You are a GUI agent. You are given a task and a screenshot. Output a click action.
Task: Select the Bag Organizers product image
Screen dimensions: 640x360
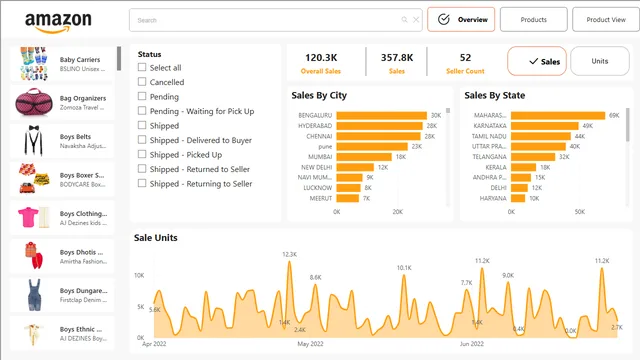point(34,102)
